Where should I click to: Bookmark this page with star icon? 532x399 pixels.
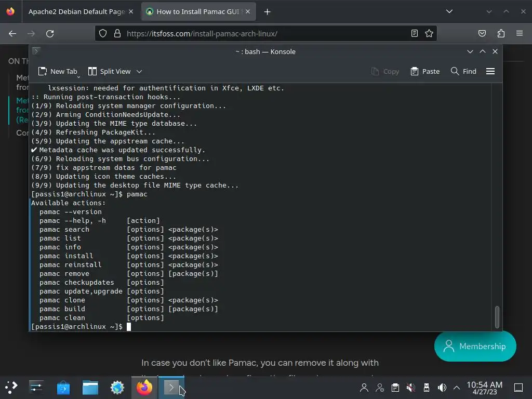click(429, 34)
